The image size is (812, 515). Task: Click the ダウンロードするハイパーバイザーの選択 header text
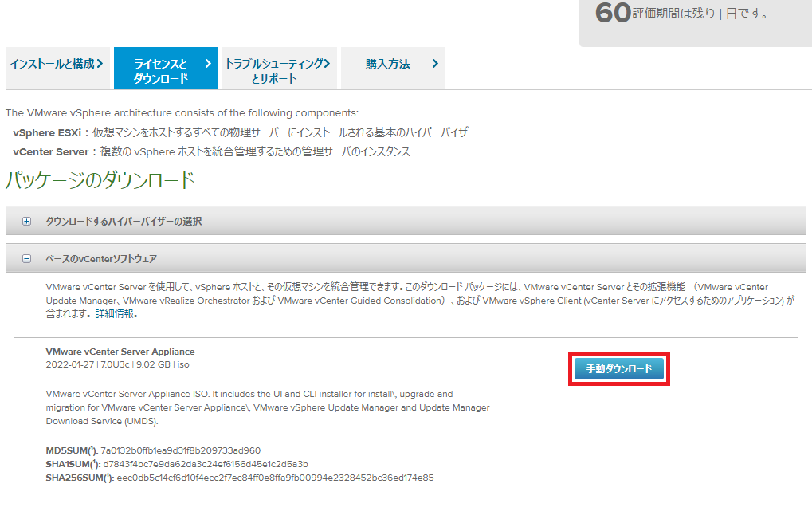124,222
